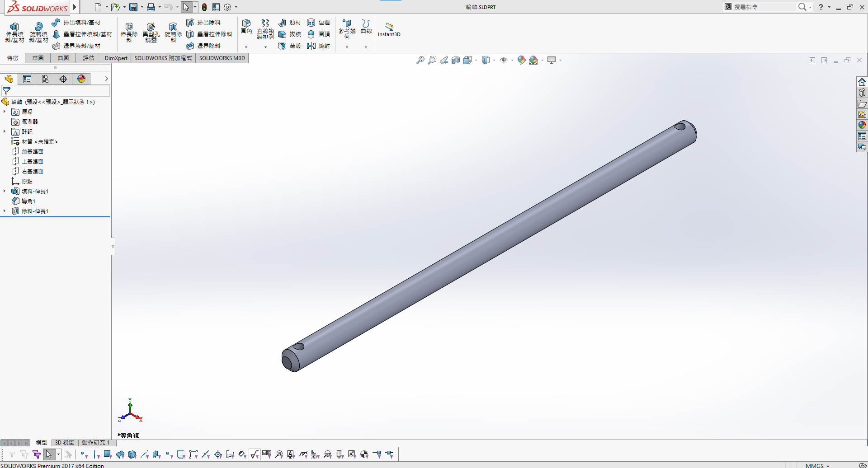Viewport: 868px width, 468px height.
Task: Select Boundary Cut (邊界除料)
Action: click(x=203, y=46)
